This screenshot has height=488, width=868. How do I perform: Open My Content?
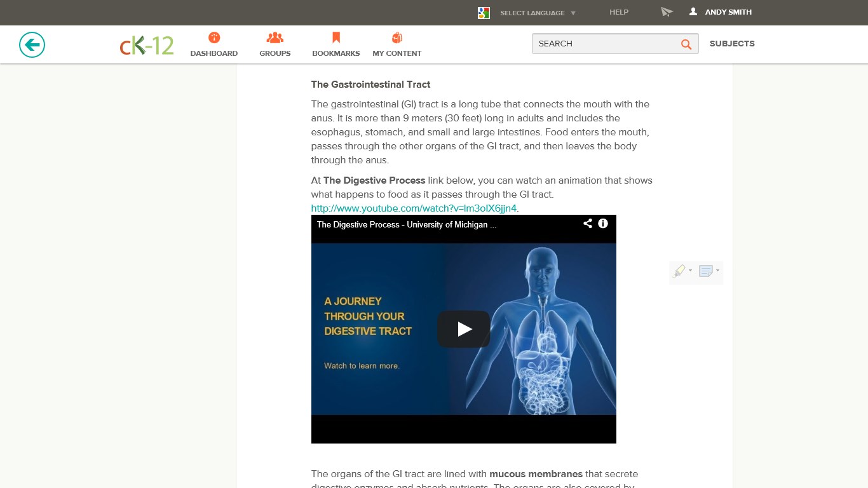(397, 44)
